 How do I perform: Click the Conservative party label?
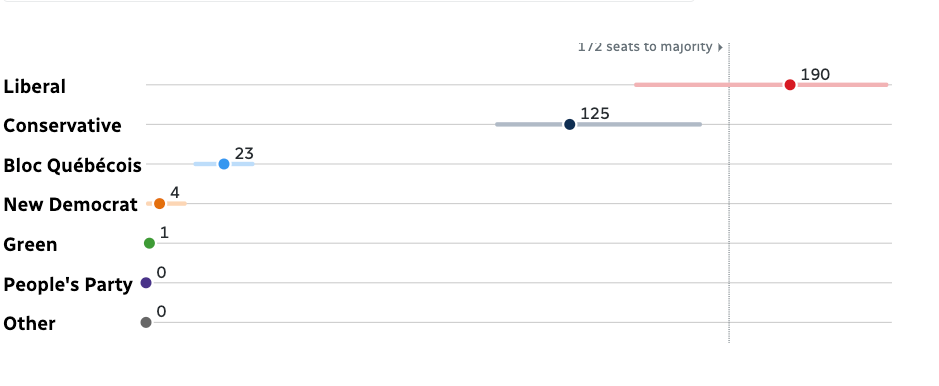[x=62, y=126]
